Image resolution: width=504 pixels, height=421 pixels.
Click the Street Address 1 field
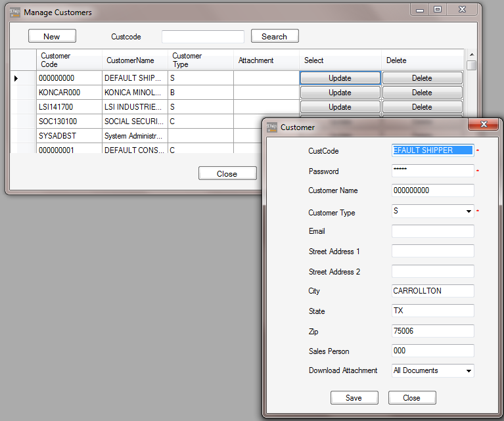tap(432, 251)
